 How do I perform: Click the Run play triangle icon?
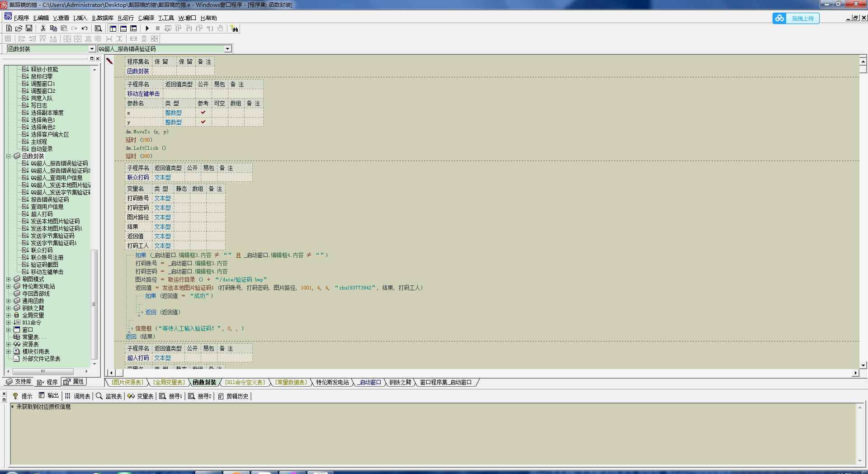(x=147, y=28)
